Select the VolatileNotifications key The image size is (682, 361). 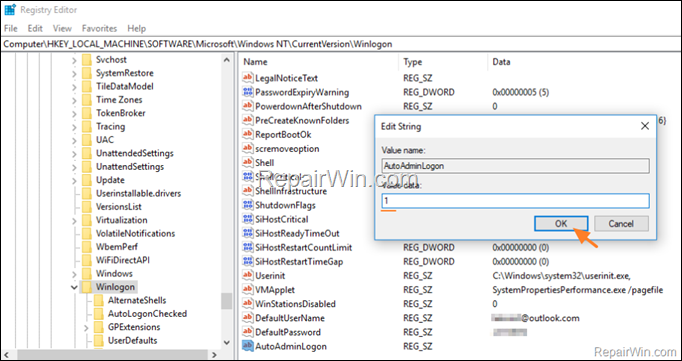(x=135, y=233)
